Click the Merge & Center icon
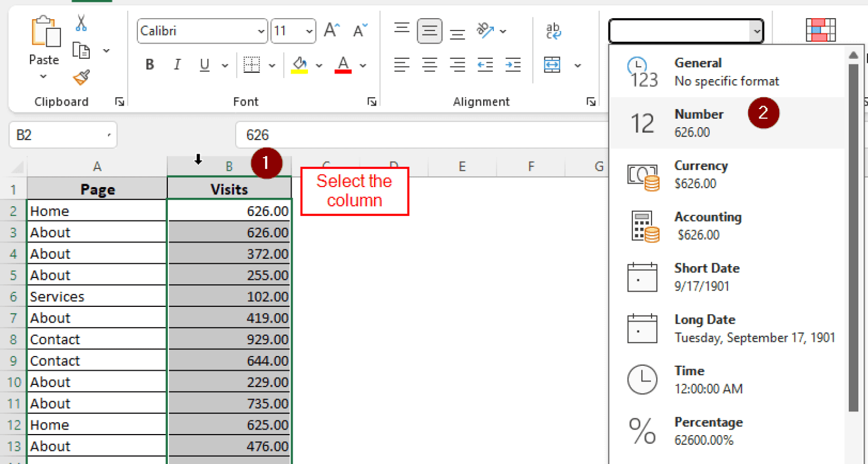This screenshot has height=464, width=868. (x=552, y=65)
